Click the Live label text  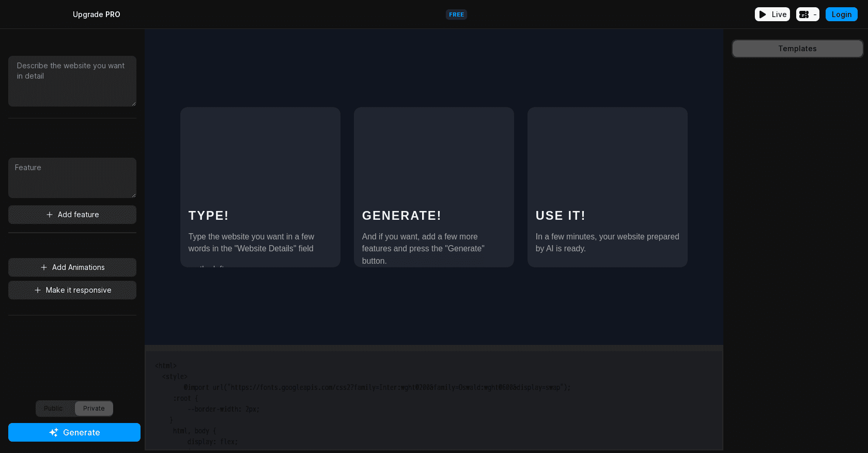pyautogui.click(x=779, y=14)
